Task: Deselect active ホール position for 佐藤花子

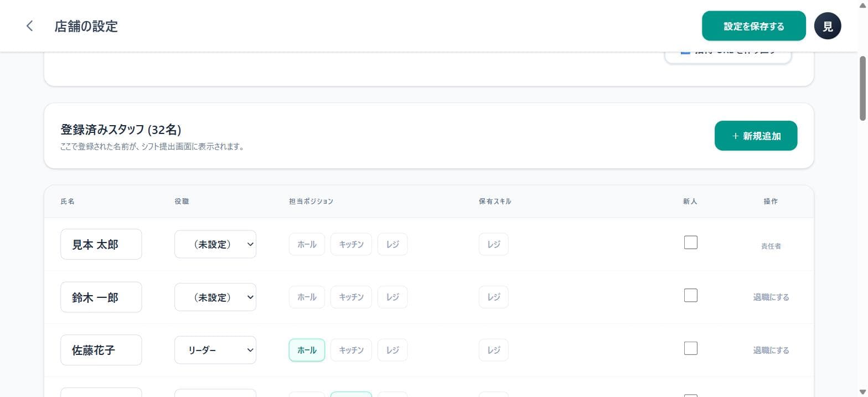Action: tap(307, 350)
